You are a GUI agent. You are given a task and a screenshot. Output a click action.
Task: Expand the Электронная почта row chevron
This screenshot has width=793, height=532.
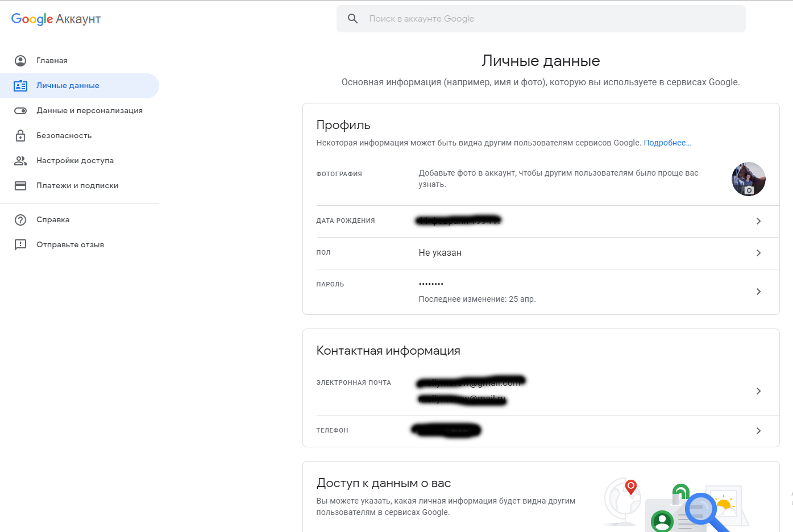coord(758,391)
